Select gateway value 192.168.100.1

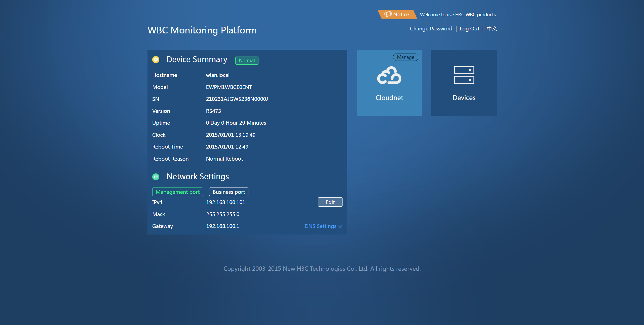click(x=222, y=226)
